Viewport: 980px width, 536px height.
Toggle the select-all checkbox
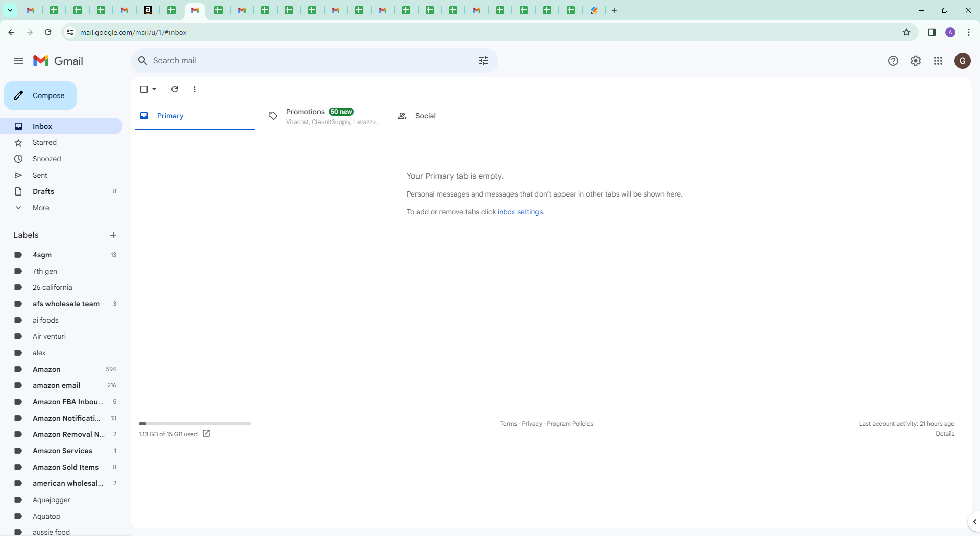144,89
